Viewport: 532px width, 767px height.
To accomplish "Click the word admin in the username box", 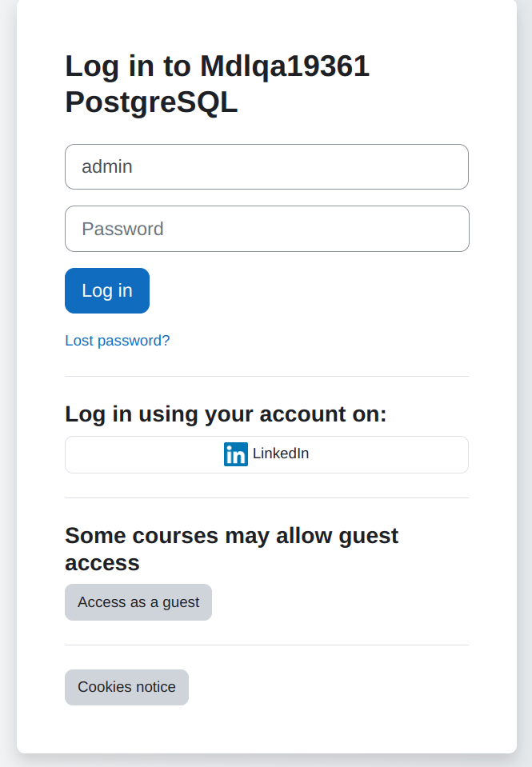I will tap(107, 167).
